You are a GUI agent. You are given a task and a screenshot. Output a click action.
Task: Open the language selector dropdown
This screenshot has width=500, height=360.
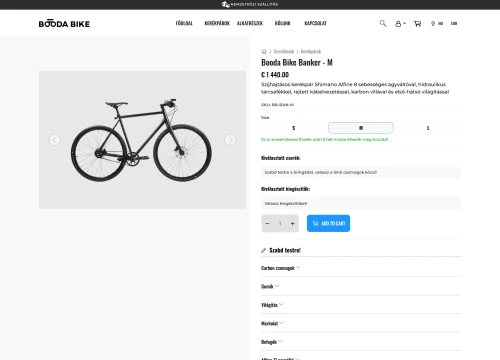pos(437,24)
